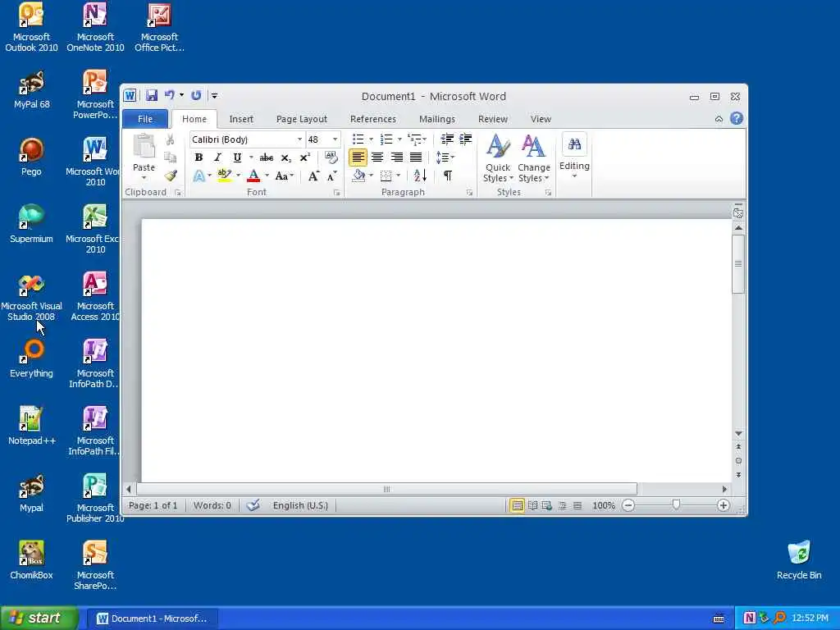This screenshot has width=840, height=630.
Task: Click the Borders icon
Action: [386, 176]
